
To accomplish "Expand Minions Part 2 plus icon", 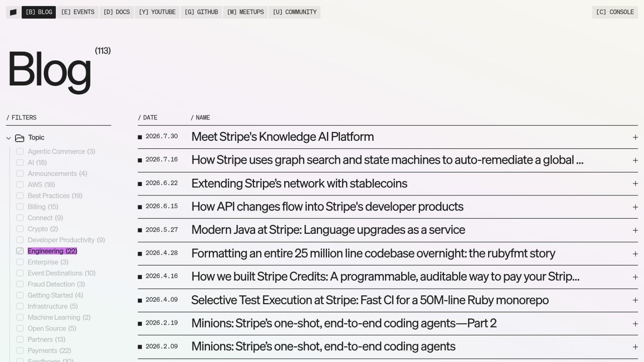I will click(x=635, y=324).
